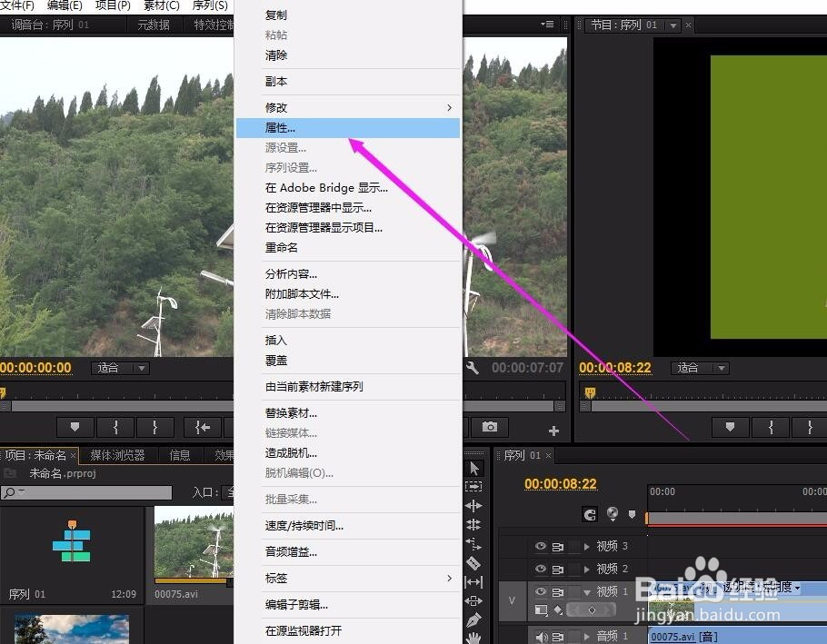The image size is (827, 644).
Task: Switch to the 媒体浏览器 tab
Action: 117,455
